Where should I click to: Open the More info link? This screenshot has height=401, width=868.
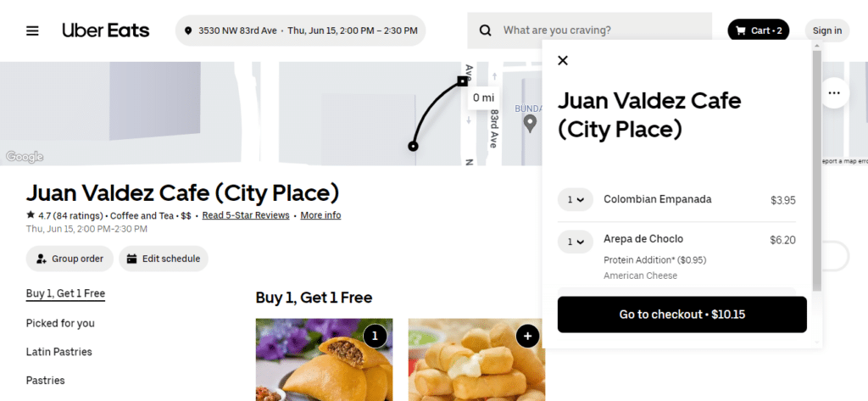point(320,215)
